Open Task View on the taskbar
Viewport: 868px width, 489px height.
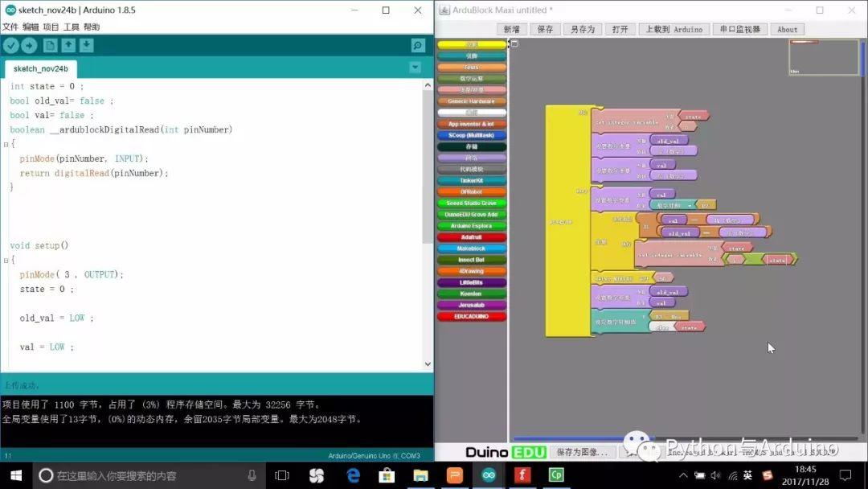282,475
